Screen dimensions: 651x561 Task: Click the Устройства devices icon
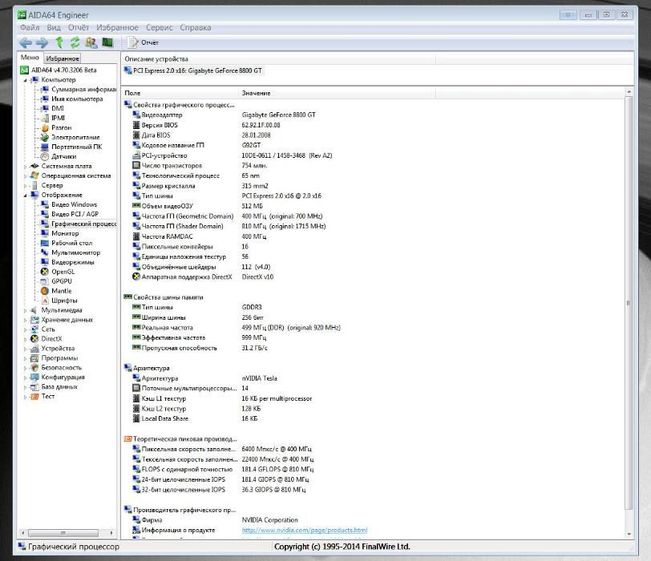point(35,348)
